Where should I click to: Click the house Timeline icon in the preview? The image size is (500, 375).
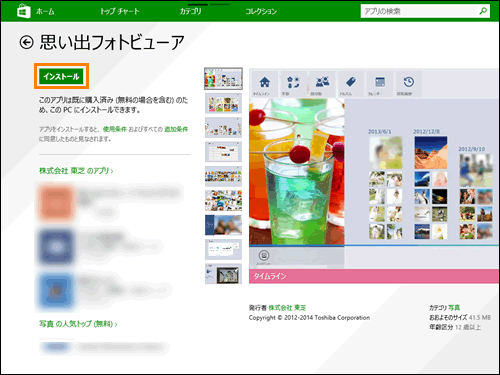[265, 82]
